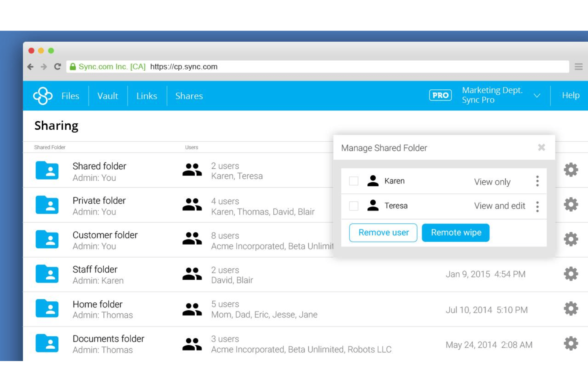Click the "Shared folder" name
Viewport: 588px width, 392px height.
(x=99, y=166)
